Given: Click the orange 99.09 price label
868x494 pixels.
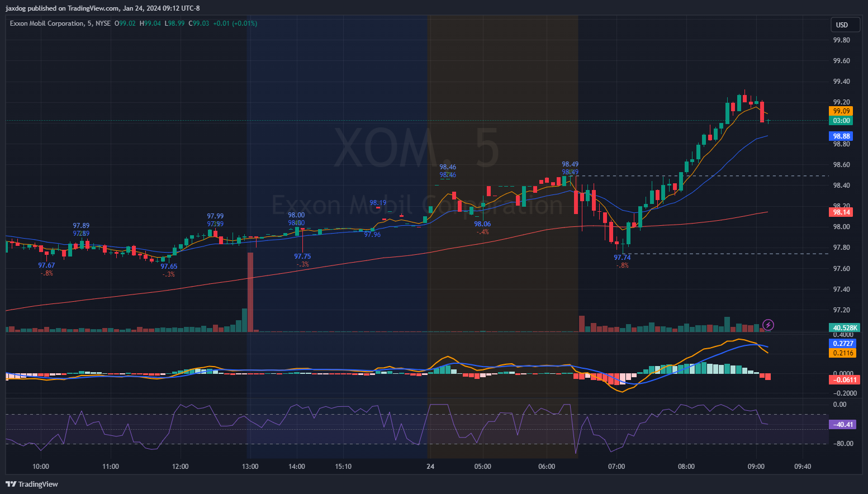Looking at the screenshot, I should point(841,111).
